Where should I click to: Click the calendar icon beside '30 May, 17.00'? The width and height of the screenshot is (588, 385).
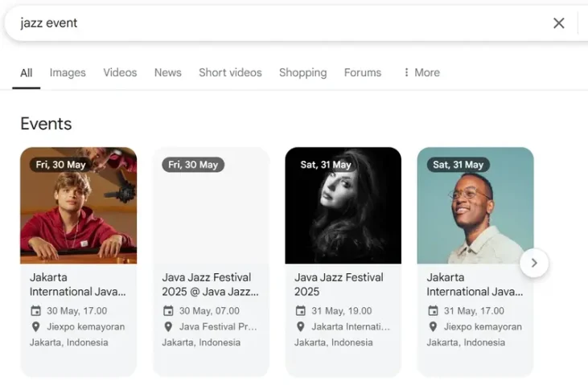(35, 311)
